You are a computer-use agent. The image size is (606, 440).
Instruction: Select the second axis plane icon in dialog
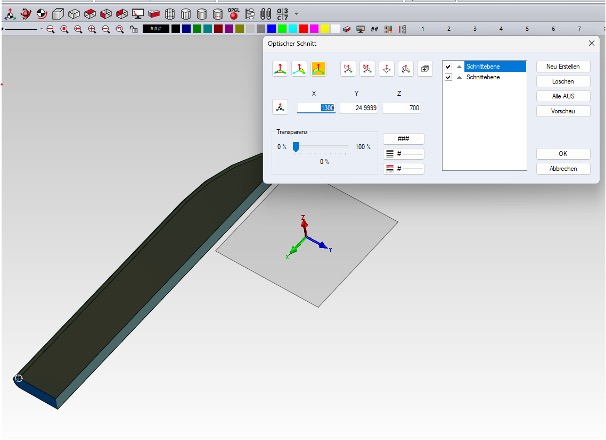[x=299, y=69]
